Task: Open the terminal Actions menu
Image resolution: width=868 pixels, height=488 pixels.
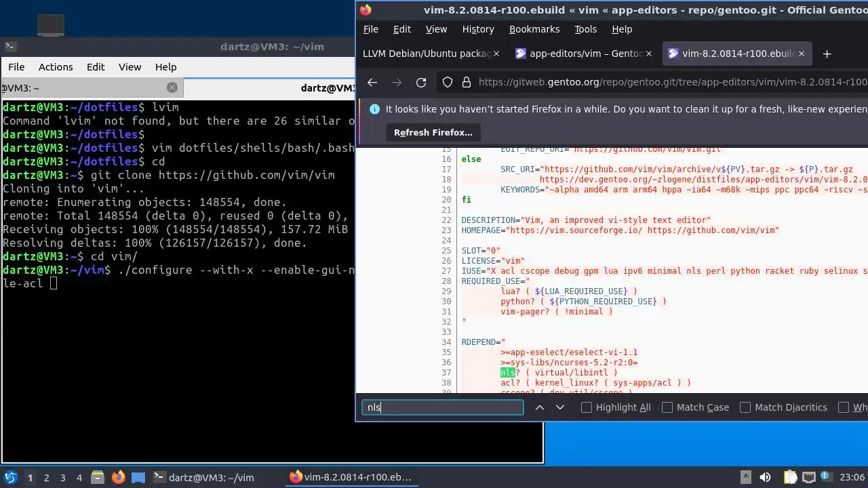Action: coord(56,67)
